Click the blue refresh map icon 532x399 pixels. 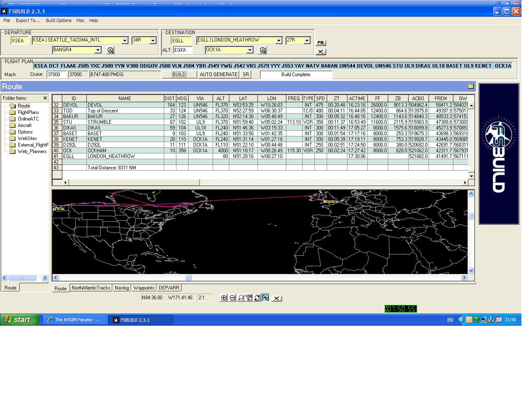click(x=266, y=298)
